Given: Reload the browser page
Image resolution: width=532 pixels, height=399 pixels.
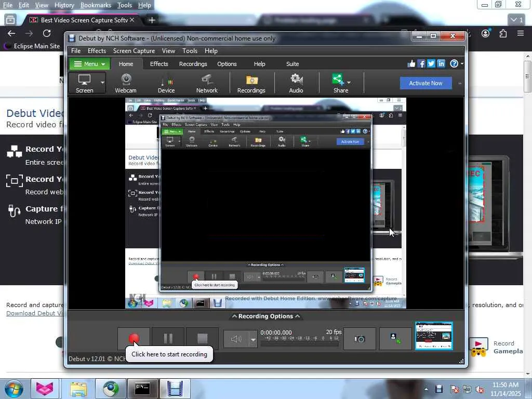Looking at the screenshot, I should 47,33.
